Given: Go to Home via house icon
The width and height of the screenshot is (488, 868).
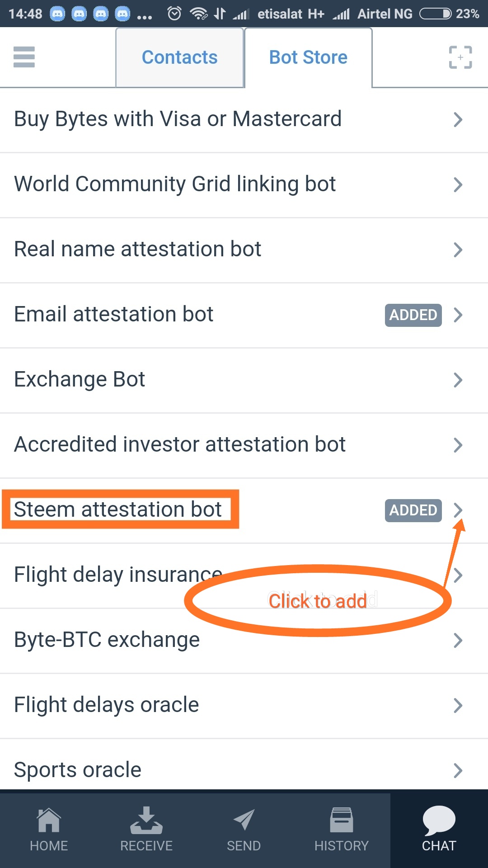Looking at the screenshot, I should 49,820.
